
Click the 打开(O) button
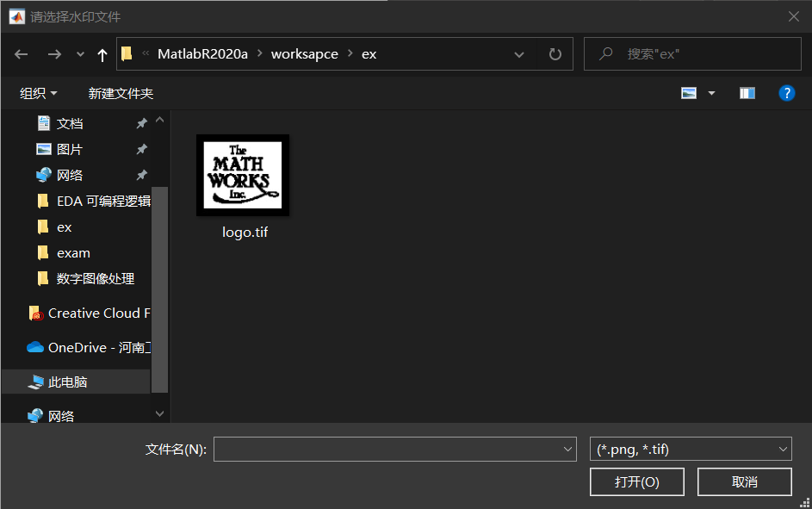coord(637,481)
